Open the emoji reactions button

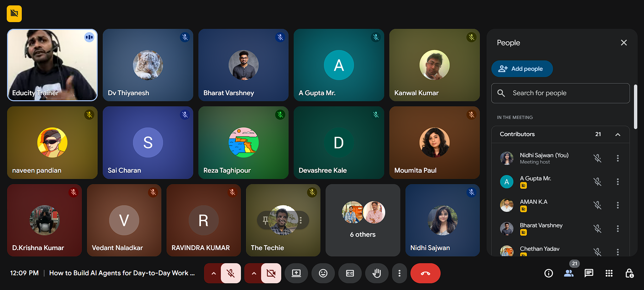click(x=323, y=273)
